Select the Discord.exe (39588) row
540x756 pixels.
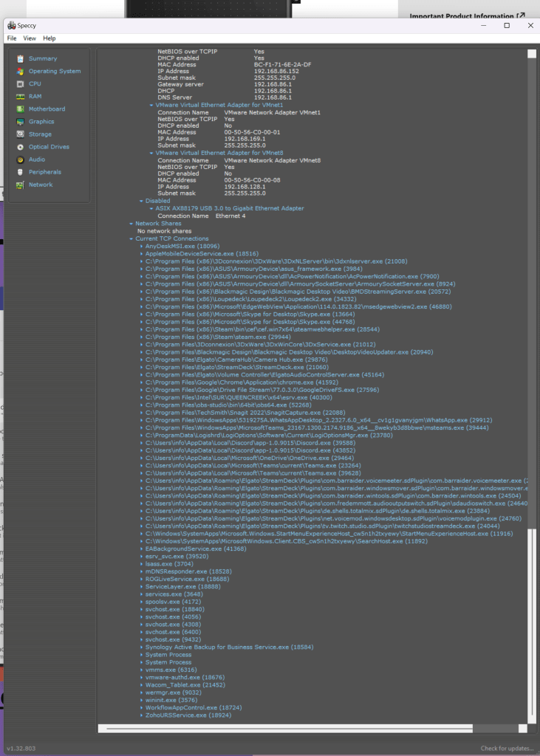tap(250, 443)
